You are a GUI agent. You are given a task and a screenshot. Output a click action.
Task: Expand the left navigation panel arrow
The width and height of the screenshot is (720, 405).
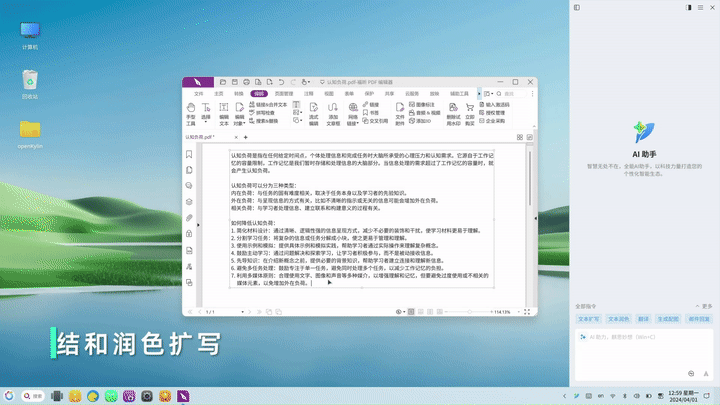click(198, 225)
